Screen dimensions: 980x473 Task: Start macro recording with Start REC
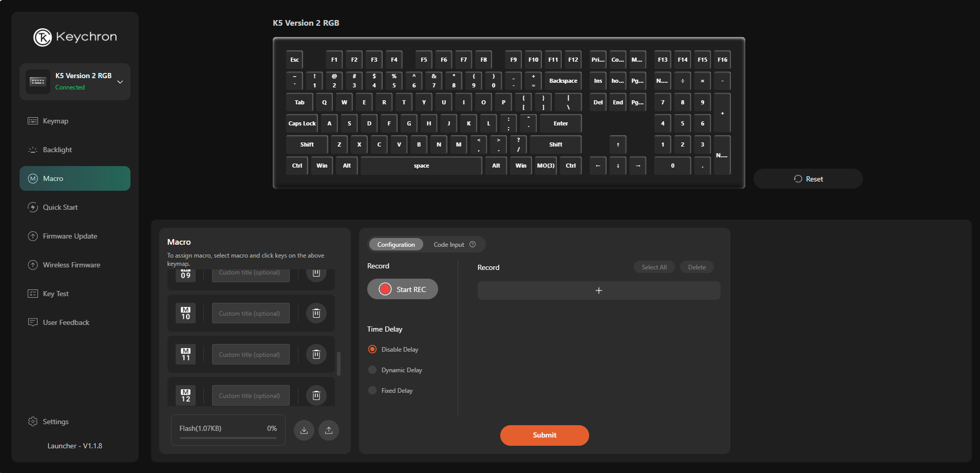(403, 289)
